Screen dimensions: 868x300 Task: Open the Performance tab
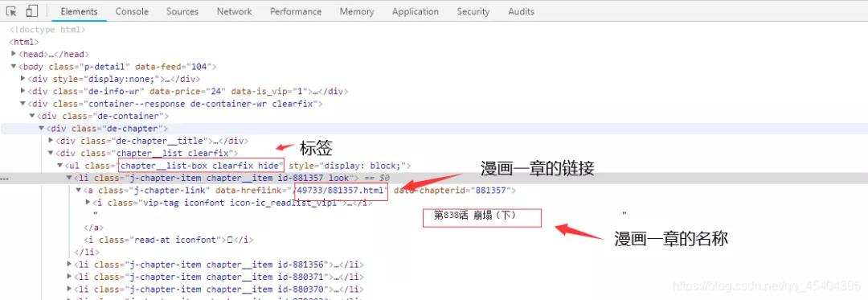(296, 11)
